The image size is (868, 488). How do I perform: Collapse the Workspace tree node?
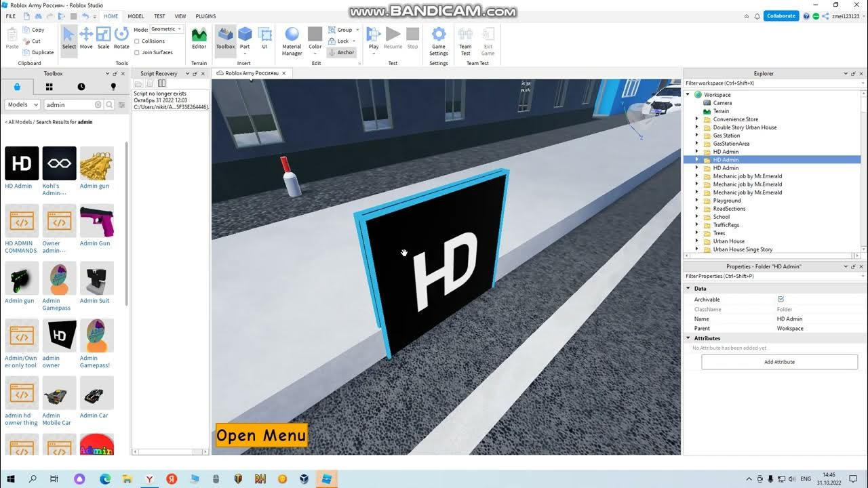(688, 95)
